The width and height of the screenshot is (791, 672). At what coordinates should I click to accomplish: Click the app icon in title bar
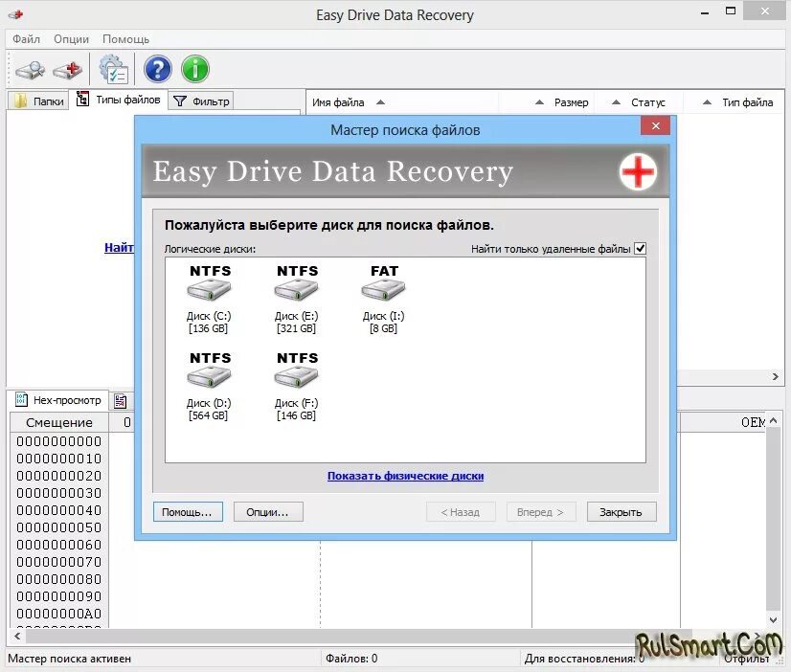(x=15, y=14)
